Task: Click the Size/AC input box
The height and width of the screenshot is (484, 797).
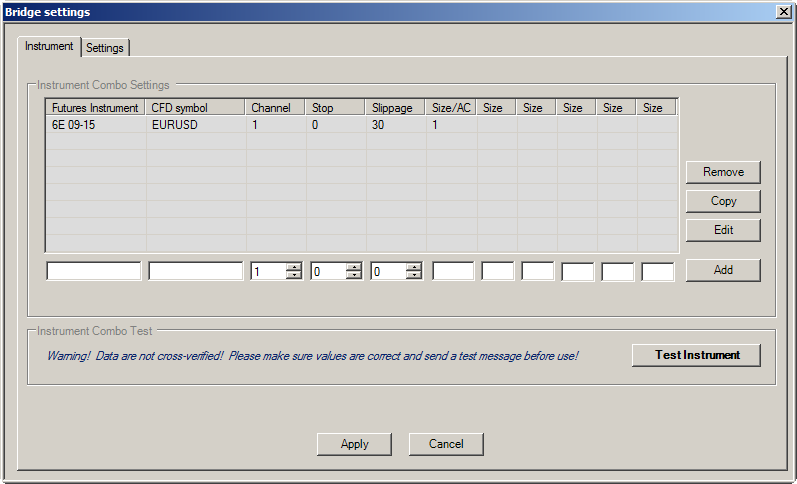Action: pos(453,271)
